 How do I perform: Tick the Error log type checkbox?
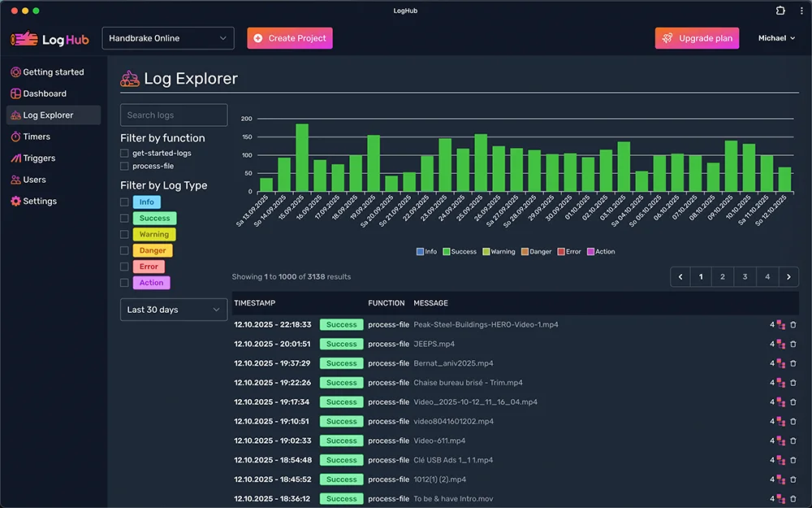tap(124, 267)
